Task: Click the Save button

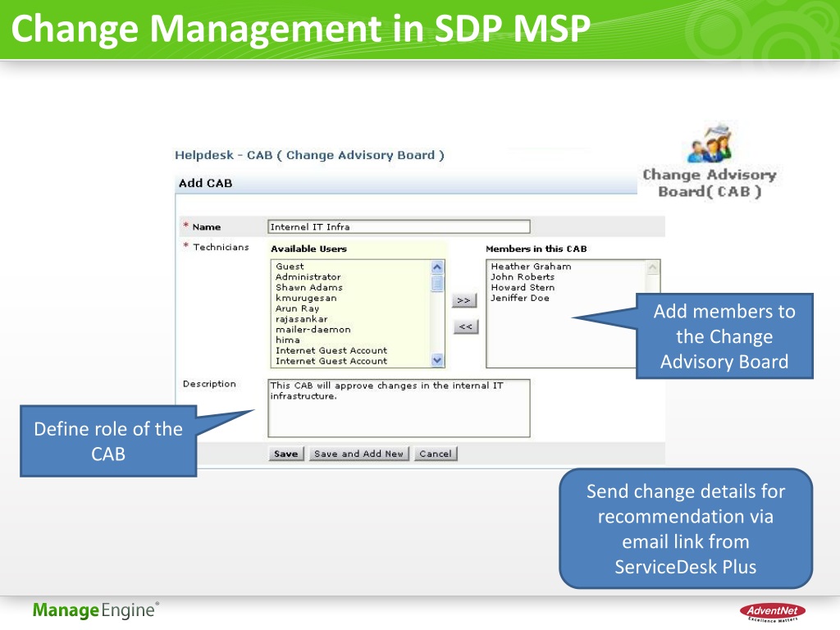Action: click(286, 454)
